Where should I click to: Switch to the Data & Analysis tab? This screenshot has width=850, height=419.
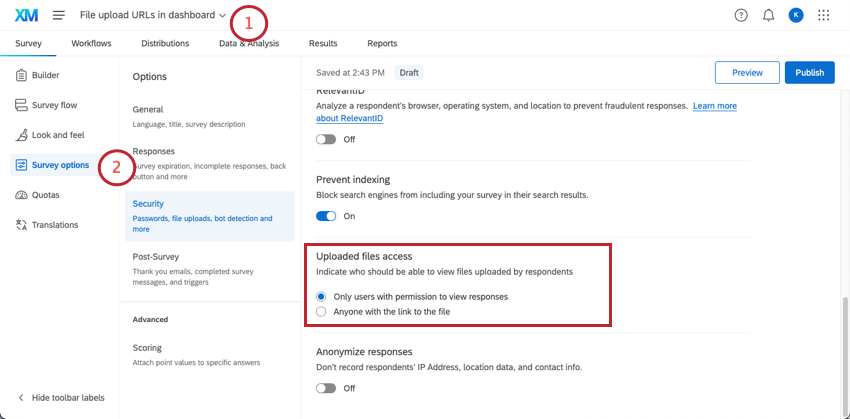click(x=249, y=43)
